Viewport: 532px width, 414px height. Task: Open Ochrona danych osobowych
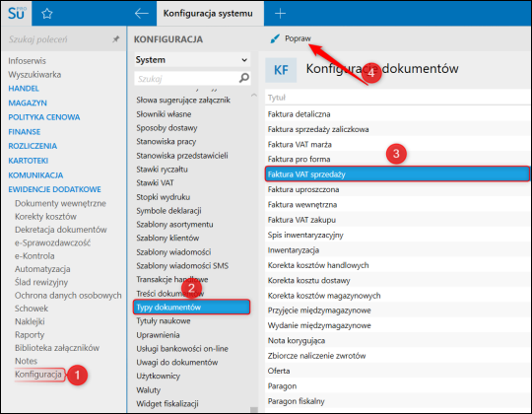[x=68, y=296]
